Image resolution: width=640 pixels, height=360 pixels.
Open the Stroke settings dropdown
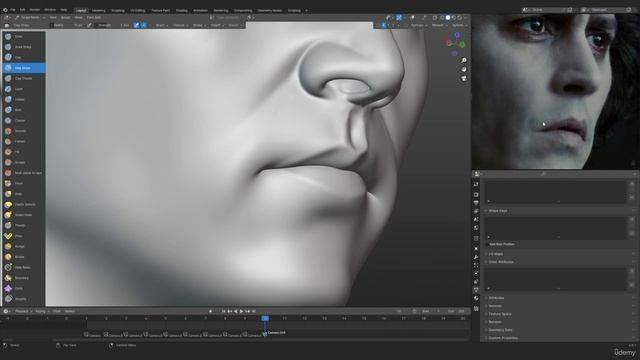(199, 25)
